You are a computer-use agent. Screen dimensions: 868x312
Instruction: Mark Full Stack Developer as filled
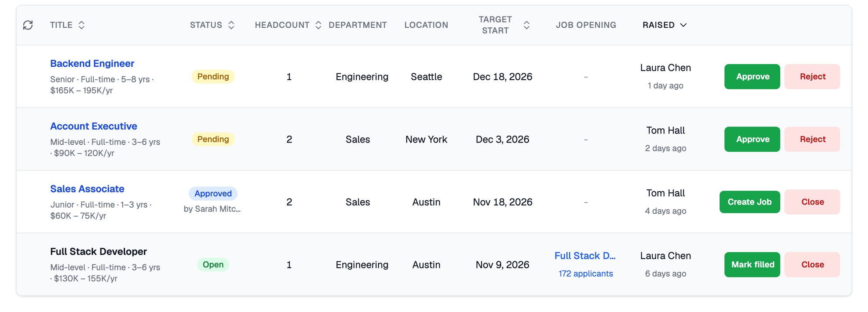pyautogui.click(x=752, y=265)
